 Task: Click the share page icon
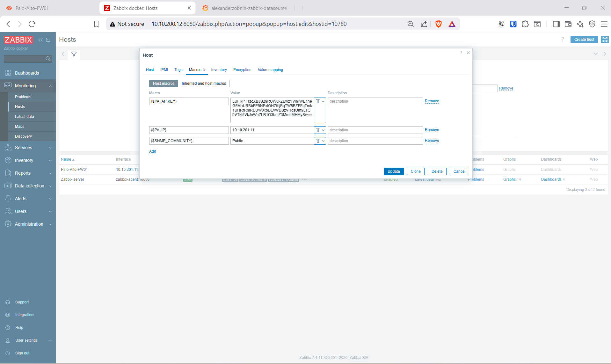(424, 24)
